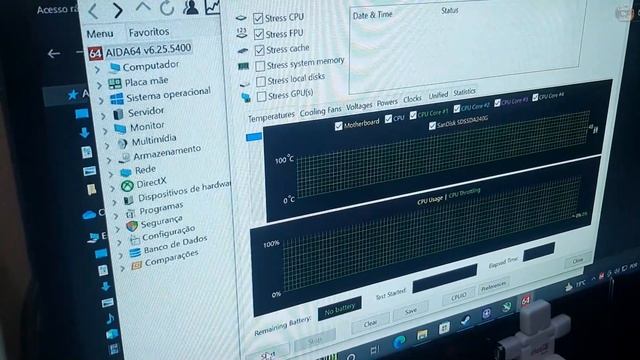The height and width of the screenshot is (360, 640).
Task: Click the Armazenamento drive icon
Action: (124, 158)
